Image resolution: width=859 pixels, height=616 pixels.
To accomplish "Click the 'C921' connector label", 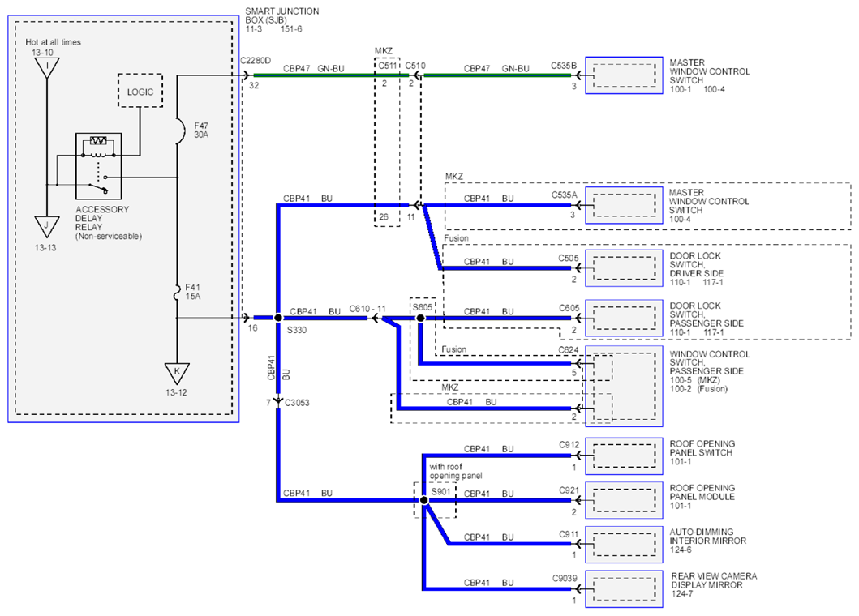I will (569, 490).
